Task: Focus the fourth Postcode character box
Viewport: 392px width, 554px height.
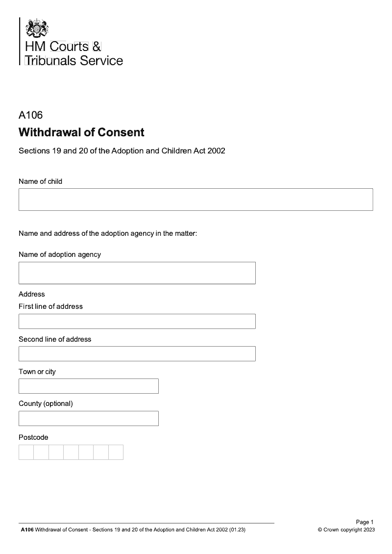Action: pos(71,452)
